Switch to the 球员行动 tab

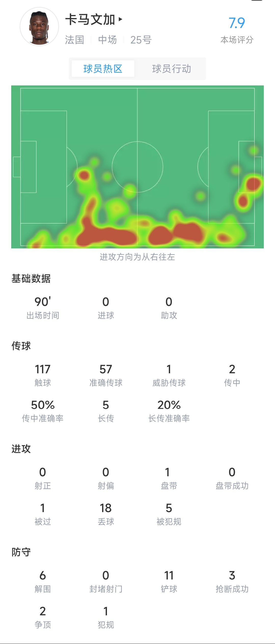click(172, 69)
